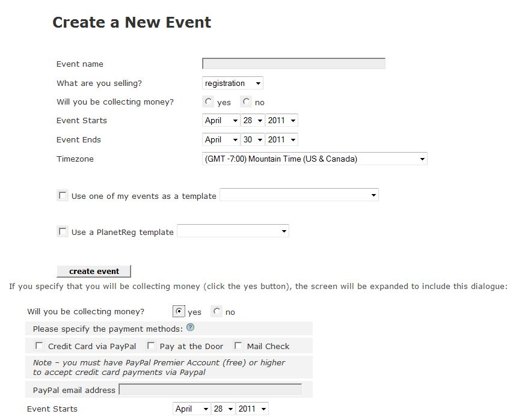Check the 'Pay at the Door' option
This screenshot has width=528, height=420.
pyautogui.click(x=151, y=345)
